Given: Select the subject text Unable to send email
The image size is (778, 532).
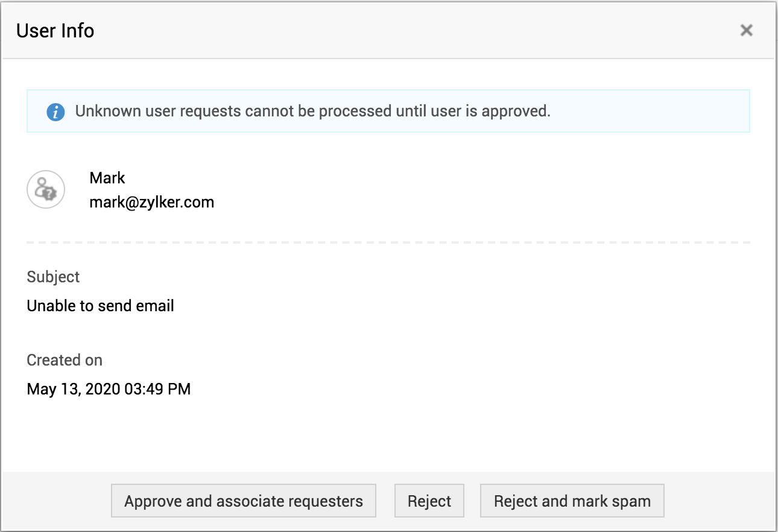Looking at the screenshot, I should (101, 306).
